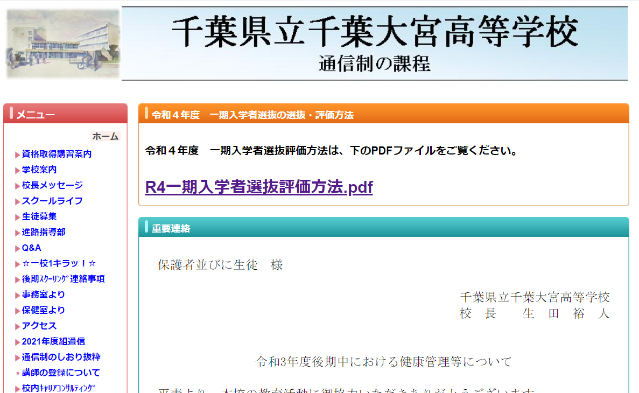Click the arrow next to スクールライフ
The width and height of the screenshot is (639, 393).
coord(18,201)
